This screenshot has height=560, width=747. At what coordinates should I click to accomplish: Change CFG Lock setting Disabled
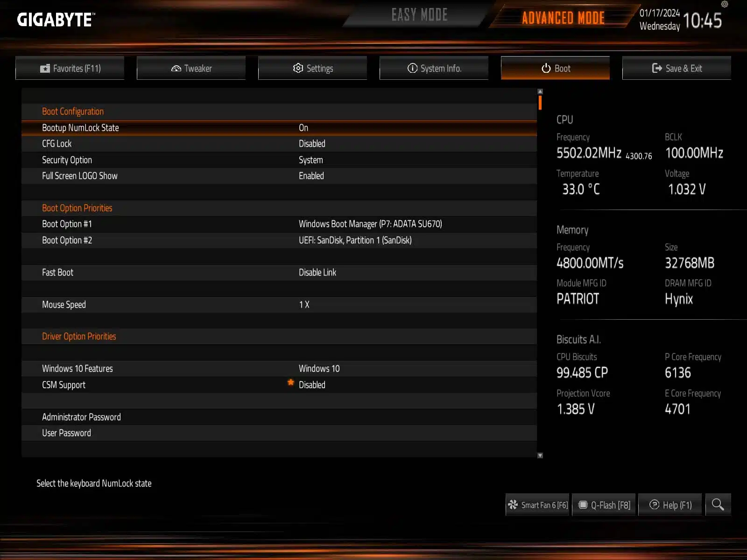pos(312,144)
